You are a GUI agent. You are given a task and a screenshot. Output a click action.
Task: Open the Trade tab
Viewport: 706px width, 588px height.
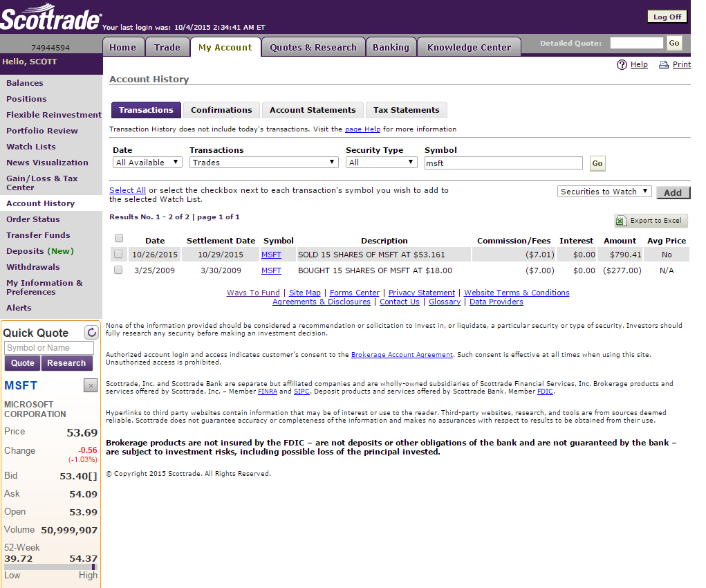167,47
